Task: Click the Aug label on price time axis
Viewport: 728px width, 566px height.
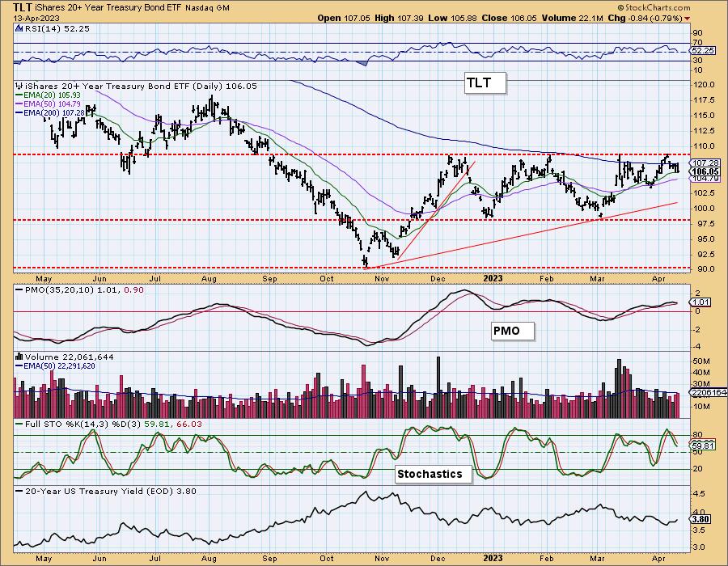Action: 210,278
